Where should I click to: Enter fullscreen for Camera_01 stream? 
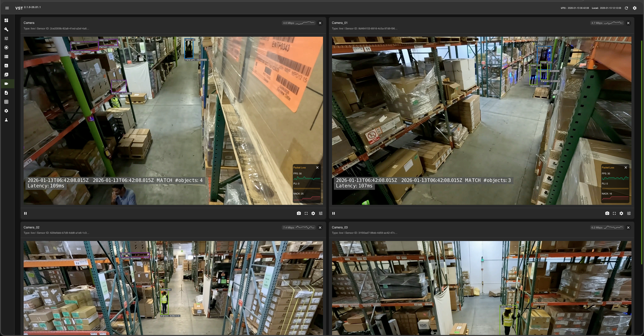tap(614, 213)
